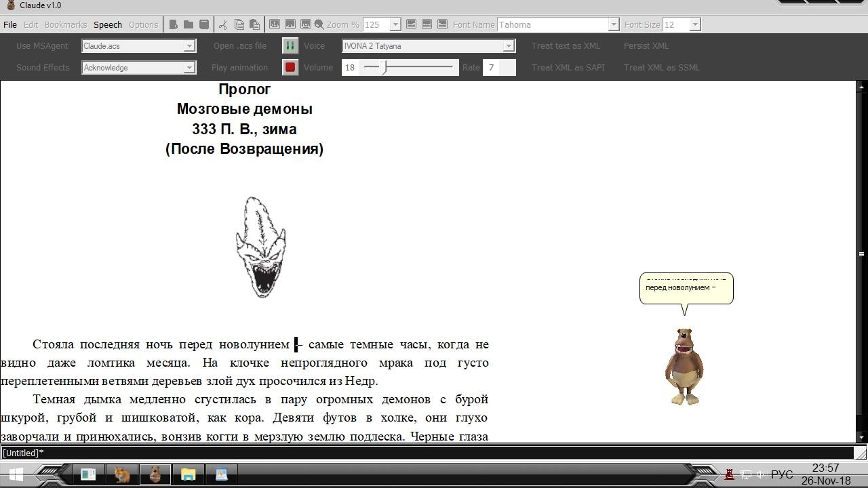Click first layout icon after Zoom box
Screen dimensions: 868x488
click(411, 24)
